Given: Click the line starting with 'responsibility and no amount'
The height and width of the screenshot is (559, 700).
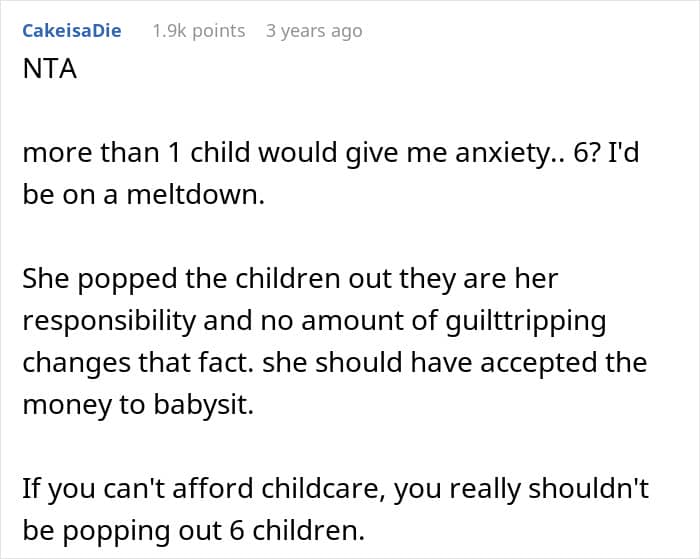Looking at the screenshot, I should [314, 321].
